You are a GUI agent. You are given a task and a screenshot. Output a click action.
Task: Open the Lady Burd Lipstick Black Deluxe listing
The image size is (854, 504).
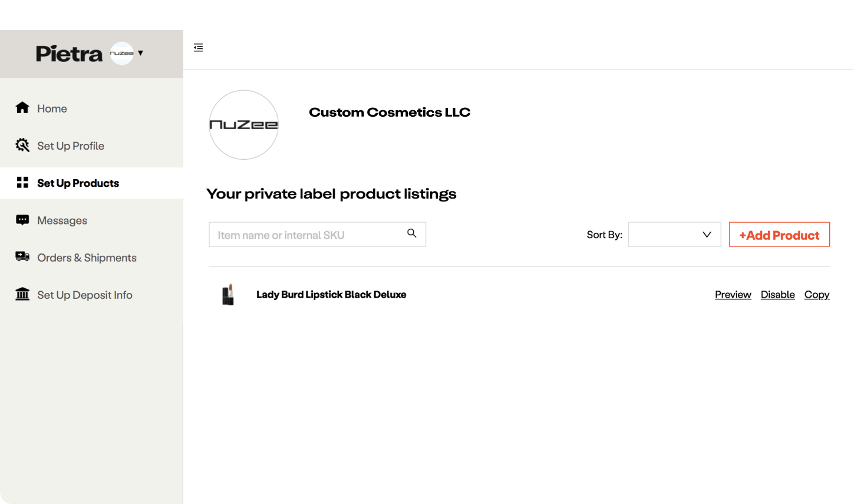tap(331, 295)
